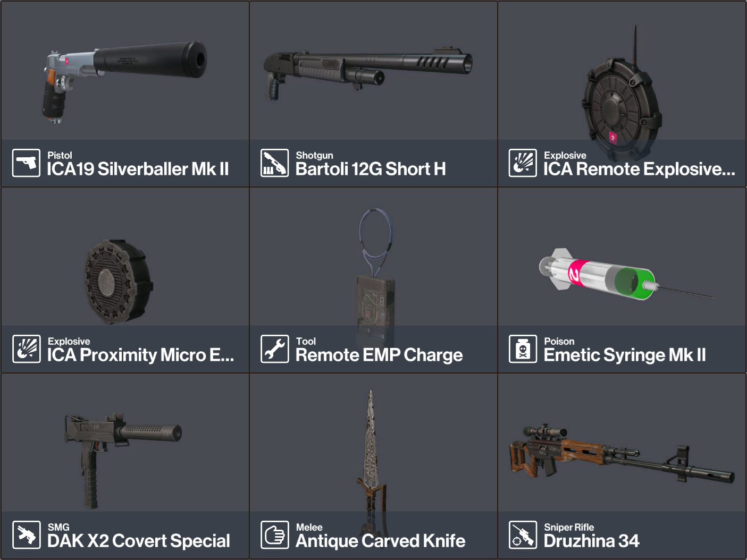747x560 pixels.
Task: Click the Sniper Rifle category icon
Action: pyautogui.click(x=523, y=535)
